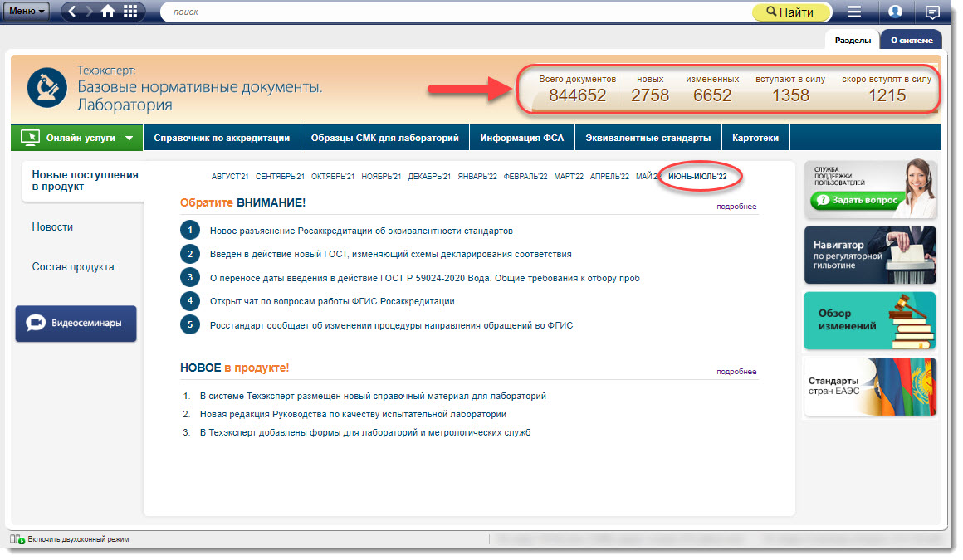This screenshot has width=963, height=560.
Task: Select the СЕНТЯБРЬ'21 month link
Action: pyautogui.click(x=280, y=176)
